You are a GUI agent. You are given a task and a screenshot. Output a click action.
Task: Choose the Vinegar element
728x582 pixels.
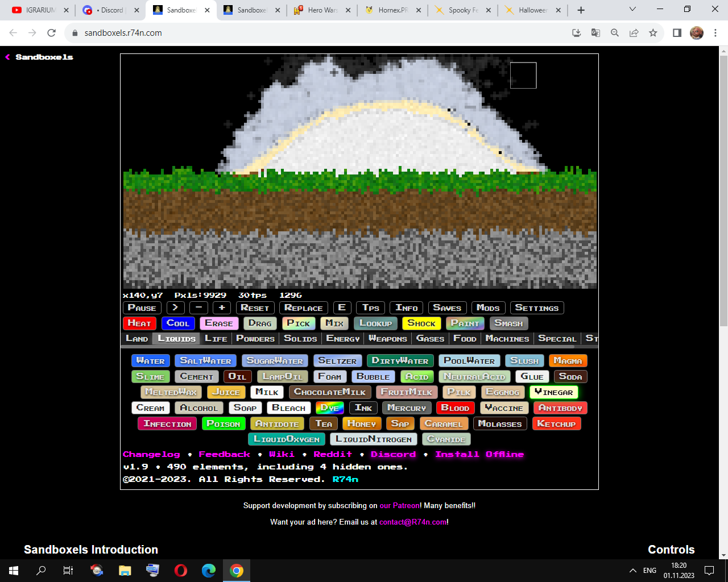click(x=554, y=392)
